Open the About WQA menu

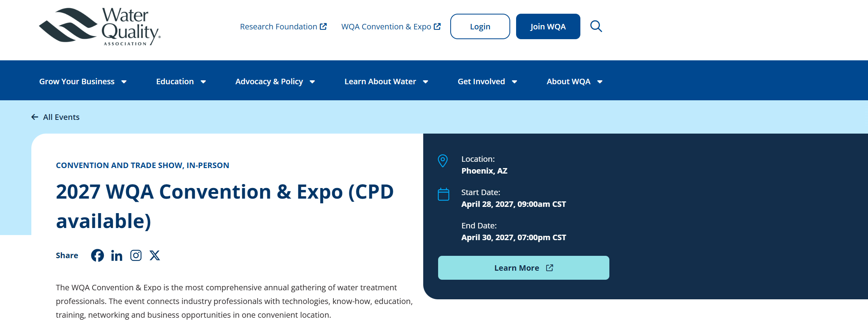[569, 81]
